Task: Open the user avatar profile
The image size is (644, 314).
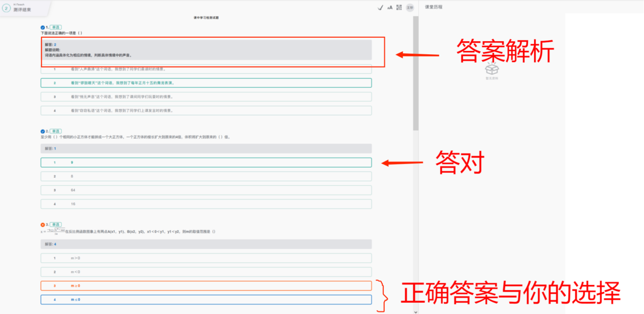Action: tap(410, 7)
